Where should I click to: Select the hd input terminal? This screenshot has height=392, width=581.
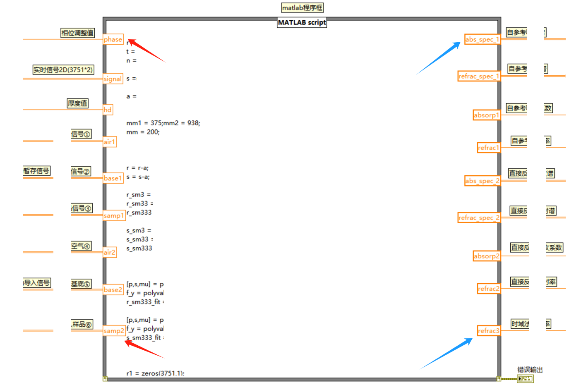pos(108,110)
